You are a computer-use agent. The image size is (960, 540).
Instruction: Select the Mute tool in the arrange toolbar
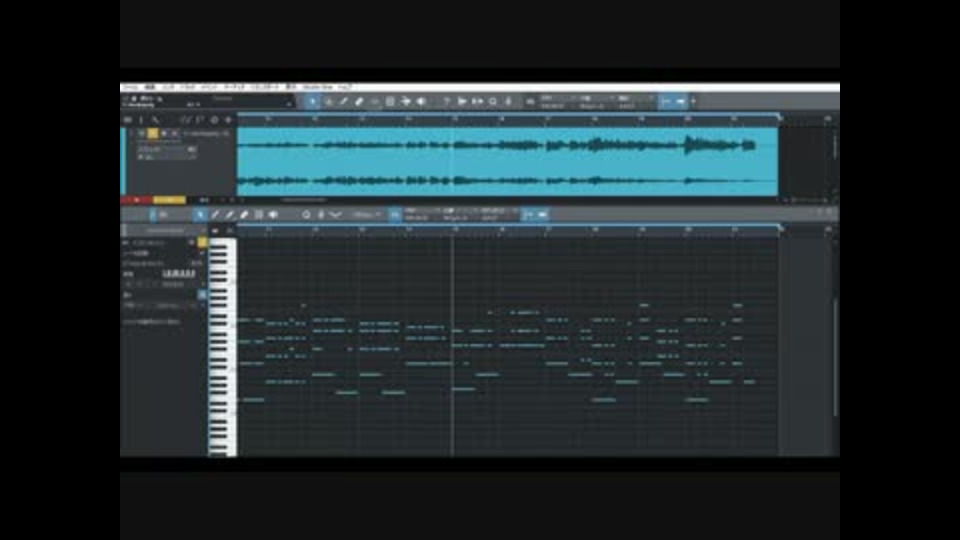pos(390,102)
